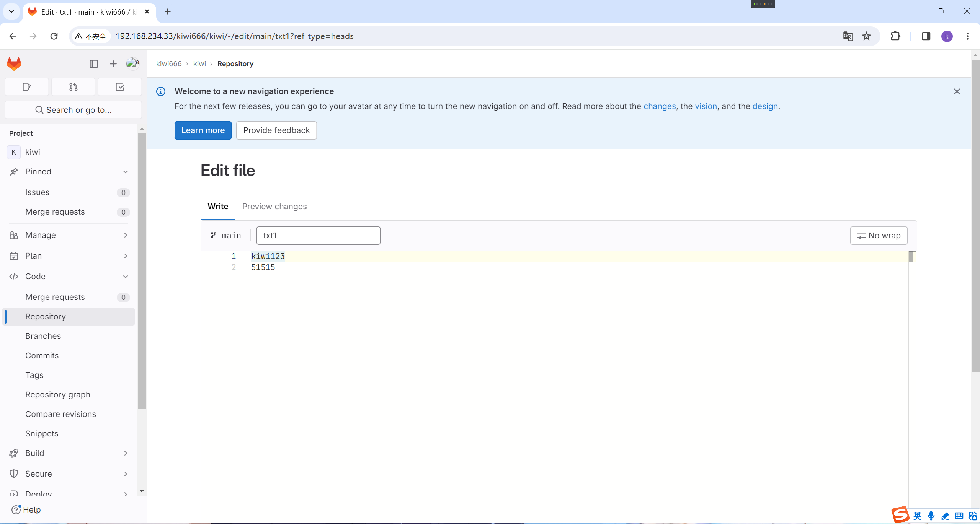Viewport: 980px width, 524px height.
Task: Toggle the sidebar collapse icon
Action: (94, 64)
